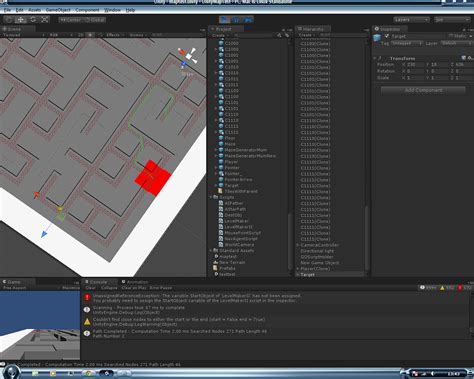The width and height of the screenshot is (474, 379).
Task: Switch to the Animation tab
Action: [135, 282]
